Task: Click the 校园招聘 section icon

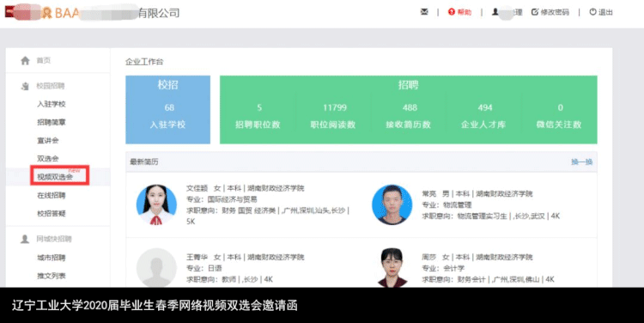Action: [x=25, y=86]
